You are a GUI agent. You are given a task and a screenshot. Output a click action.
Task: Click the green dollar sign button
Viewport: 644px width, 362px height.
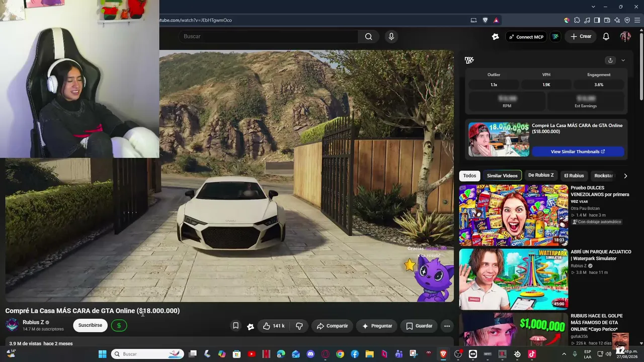(x=119, y=325)
